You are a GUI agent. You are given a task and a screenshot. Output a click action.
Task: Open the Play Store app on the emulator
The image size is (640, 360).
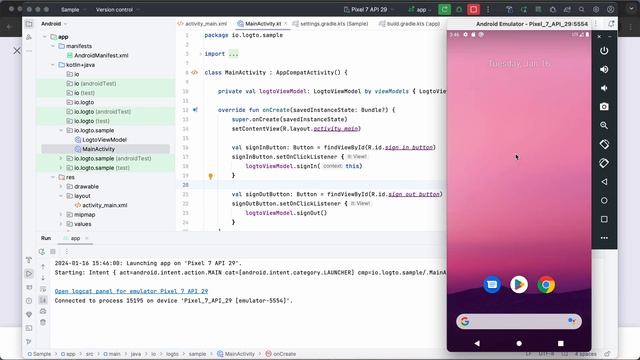519,284
